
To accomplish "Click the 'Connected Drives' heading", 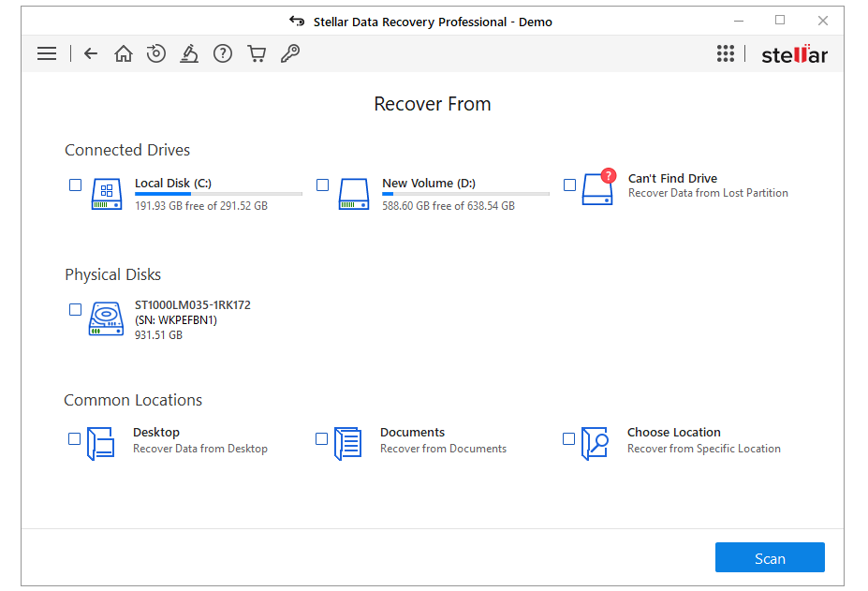I will tap(127, 150).
